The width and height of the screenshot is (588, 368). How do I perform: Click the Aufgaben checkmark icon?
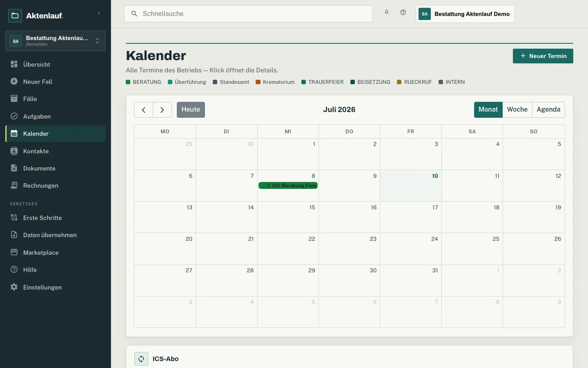click(x=14, y=116)
